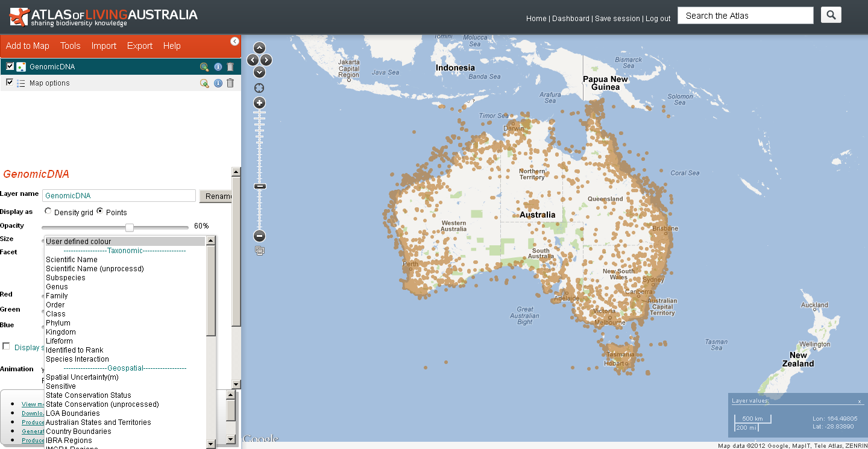Pick Scientific Name from facet dropdown
Image resolution: width=868 pixels, height=449 pixels.
[71, 260]
